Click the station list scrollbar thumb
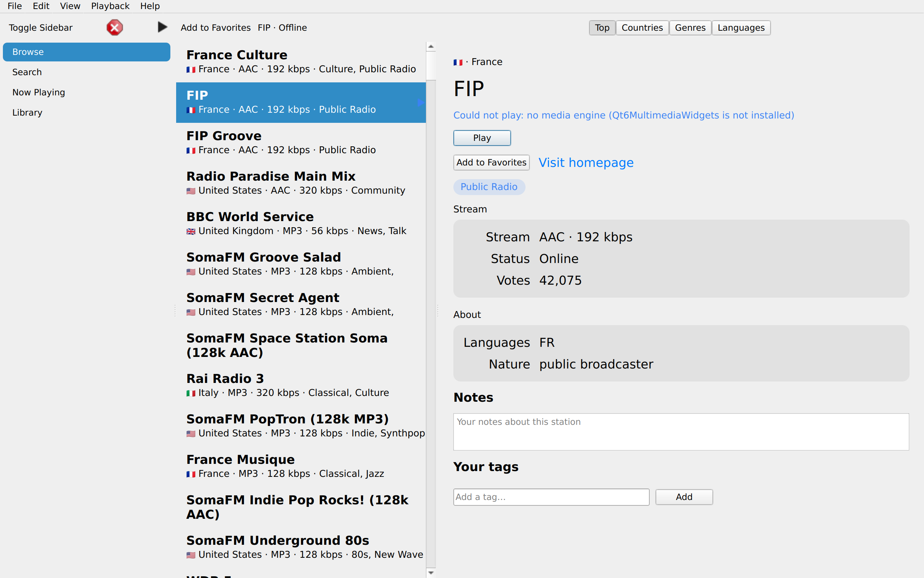Screen dimensions: 924x578 [431, 66]
